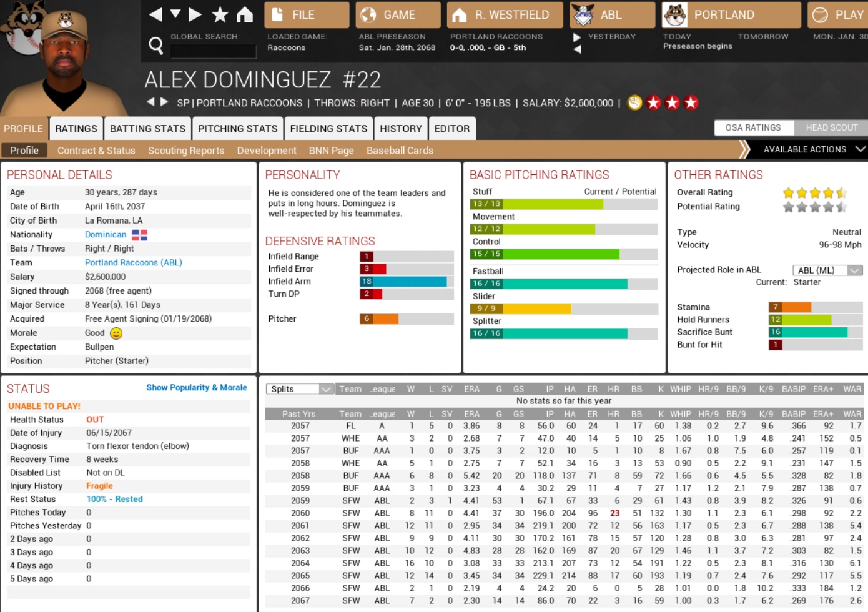The width and height of the screenshot is (868, 612).
Task: Click the global search magnifier icon
Action: 156,45
